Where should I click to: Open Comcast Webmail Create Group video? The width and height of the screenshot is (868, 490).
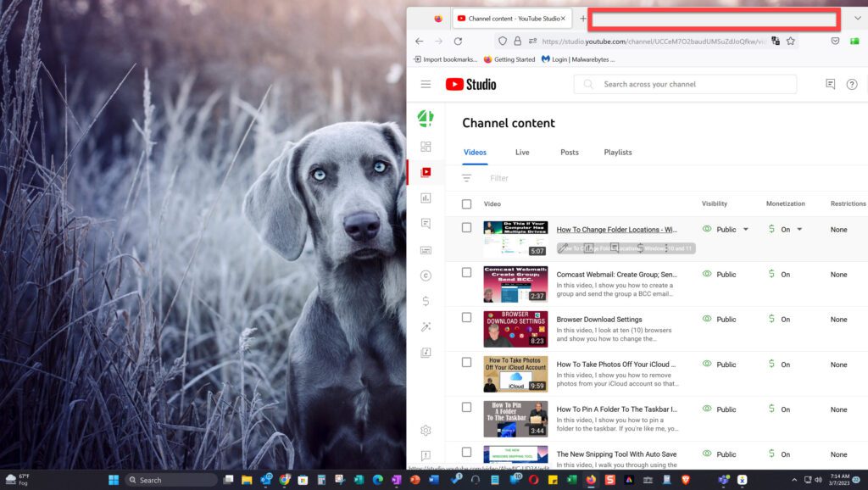point(616,275)
